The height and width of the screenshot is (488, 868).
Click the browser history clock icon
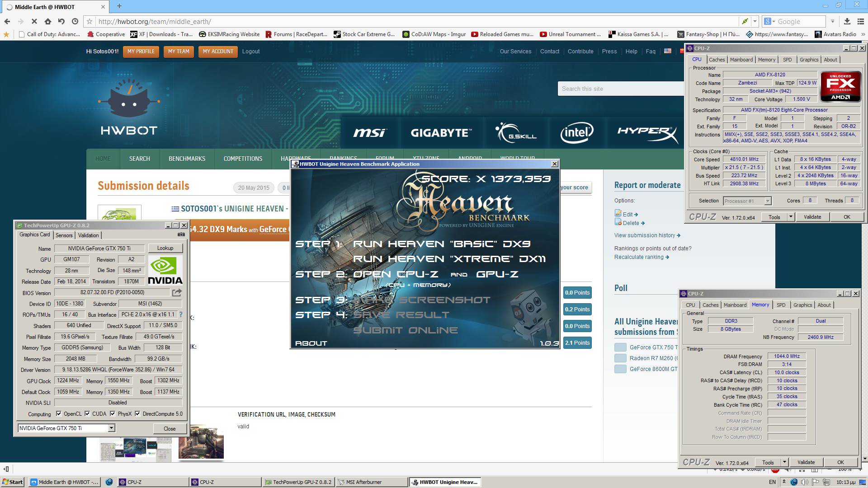click(75, 21)
